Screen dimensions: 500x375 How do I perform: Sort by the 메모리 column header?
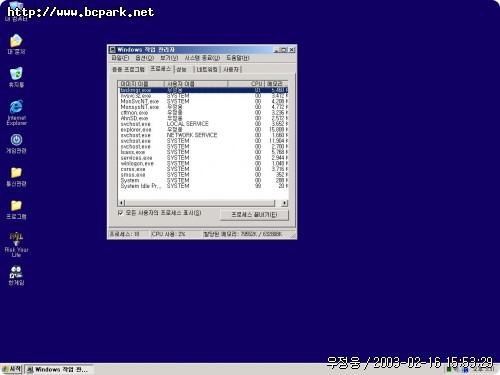tap(275, 84)
